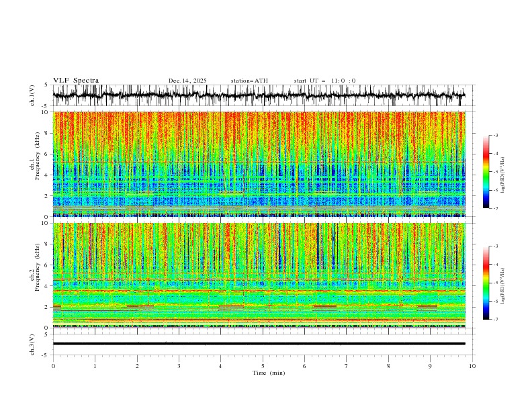532x411 pixels.
Task: Click time axis tick label "5"
Action: 263,366
